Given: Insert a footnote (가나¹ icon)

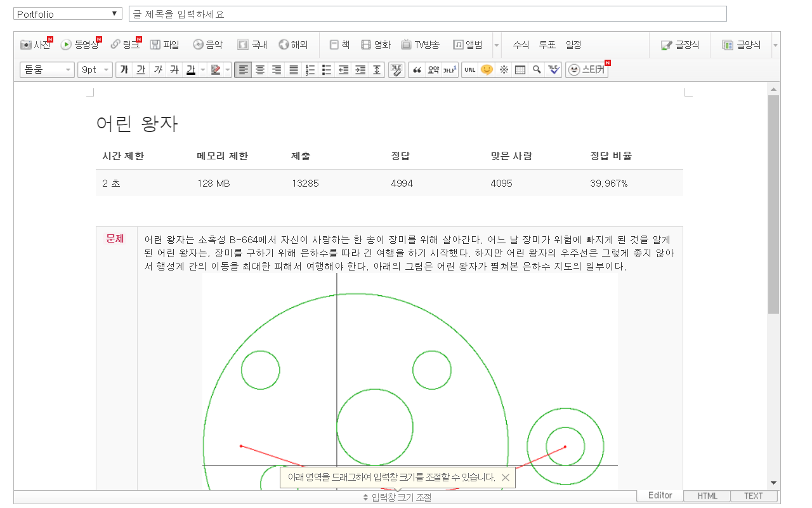Looking at the screenshot, I should click(x=450, y=70).
